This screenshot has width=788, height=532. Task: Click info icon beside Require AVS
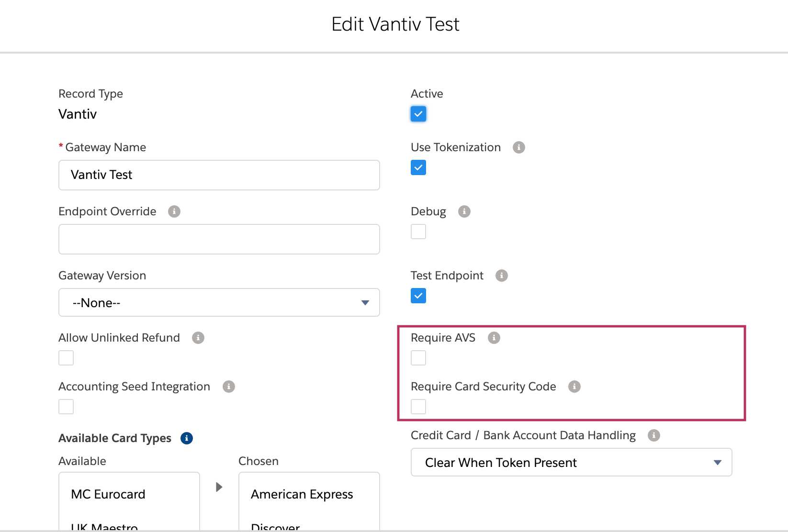pyautogui.click(x=494, y=338)
